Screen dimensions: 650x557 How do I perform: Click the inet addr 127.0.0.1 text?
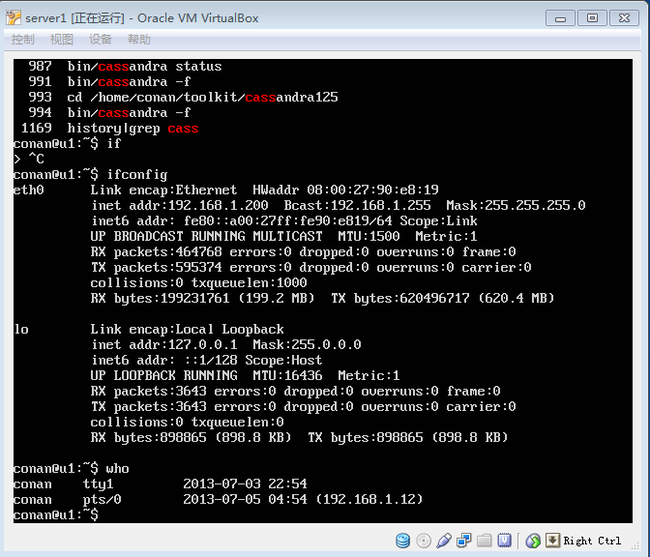[165, 345]
